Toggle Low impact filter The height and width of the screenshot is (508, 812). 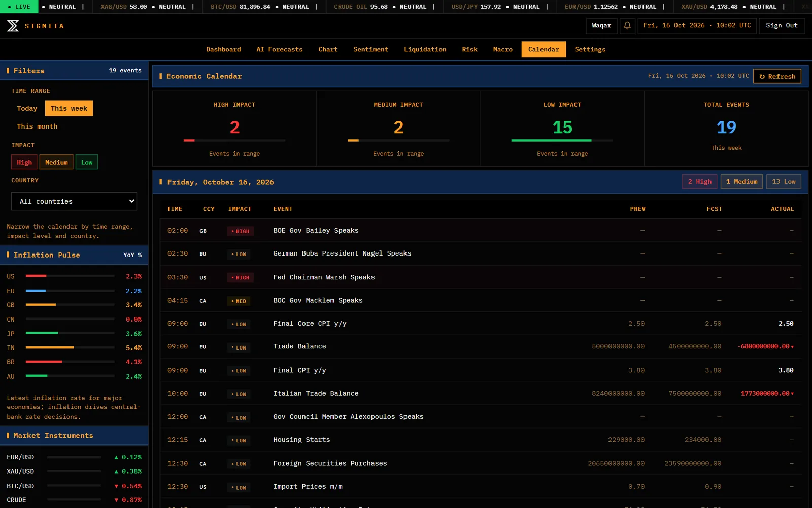87,162
